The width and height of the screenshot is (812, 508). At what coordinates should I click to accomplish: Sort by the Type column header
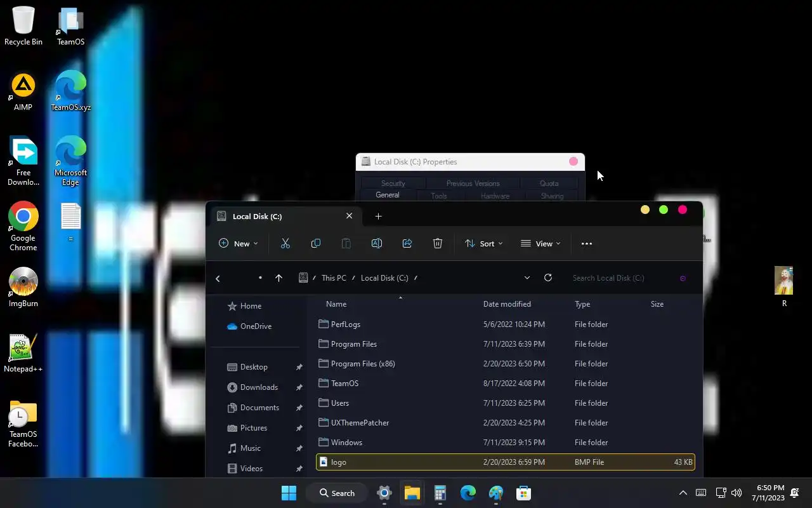point(582,304)
